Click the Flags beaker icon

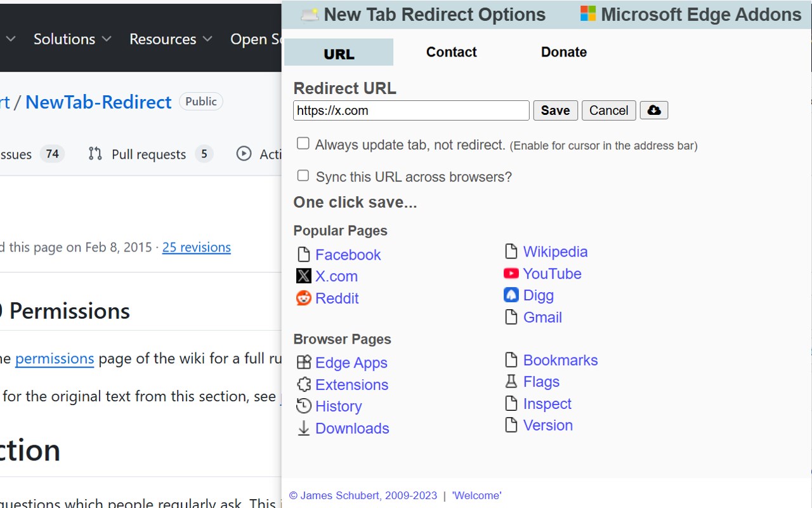click(511, 382)
